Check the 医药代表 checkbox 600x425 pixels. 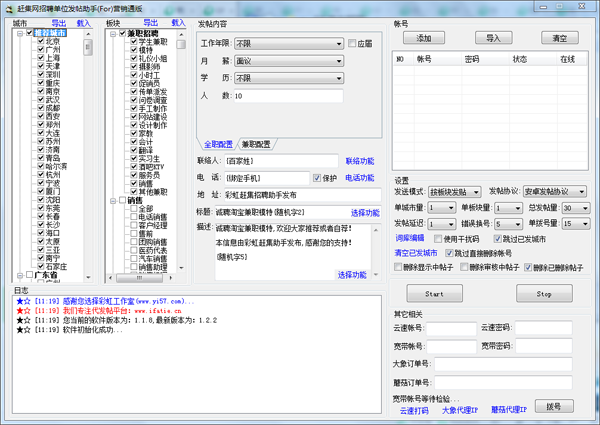134,250
